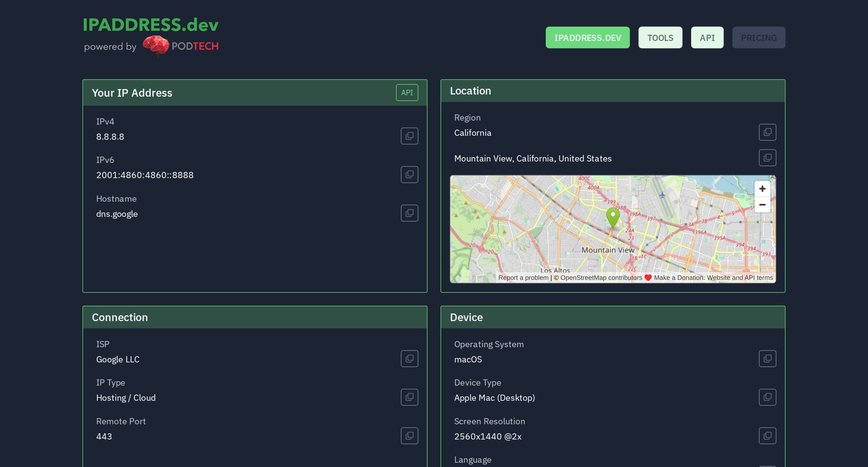
Task: Click the API button in IP Address card
Action: pyautogui.click(x=407, y=93)
